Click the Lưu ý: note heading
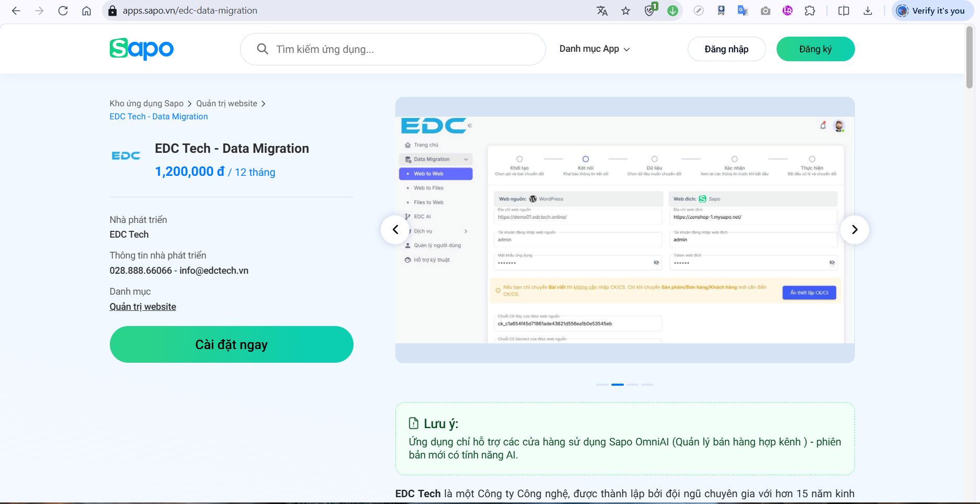The image size is (980, 504). [x=441, y=424]
